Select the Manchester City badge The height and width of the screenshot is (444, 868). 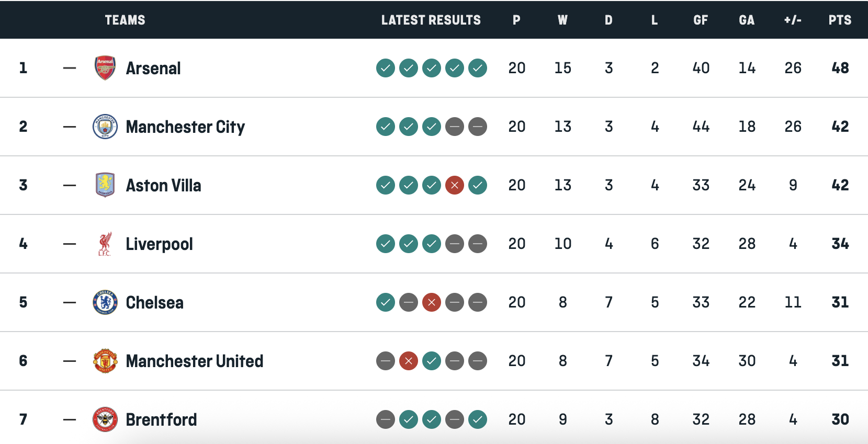104,126
